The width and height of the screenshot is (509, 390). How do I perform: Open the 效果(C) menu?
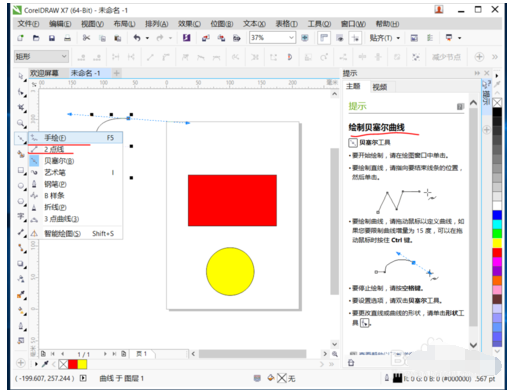(x=189, y=24)
